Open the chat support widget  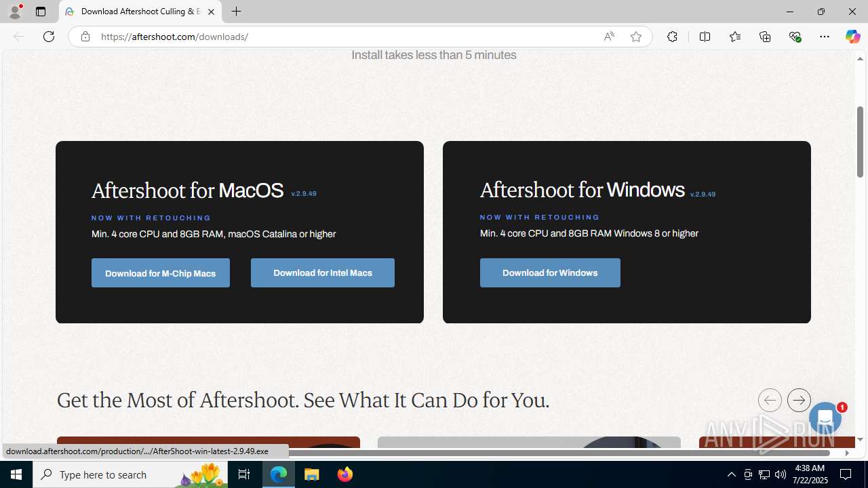click(x=825, y=418)
